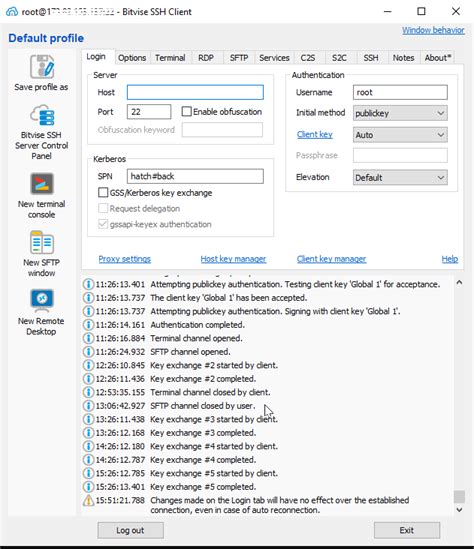Open the C2S tab
The height and width of the screenshot is (549, 474).
(308, 58)
